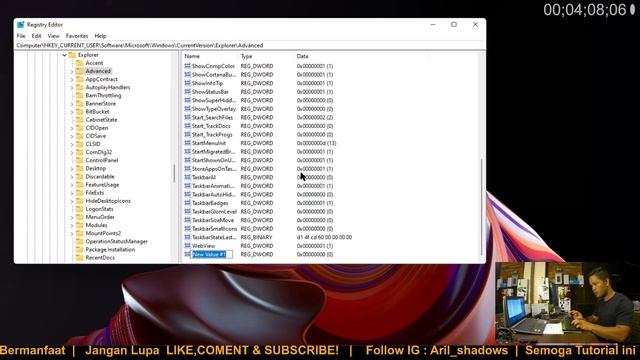Select the Desktop folder icon
The image size is (640, 360).
[x=80, y=168]
